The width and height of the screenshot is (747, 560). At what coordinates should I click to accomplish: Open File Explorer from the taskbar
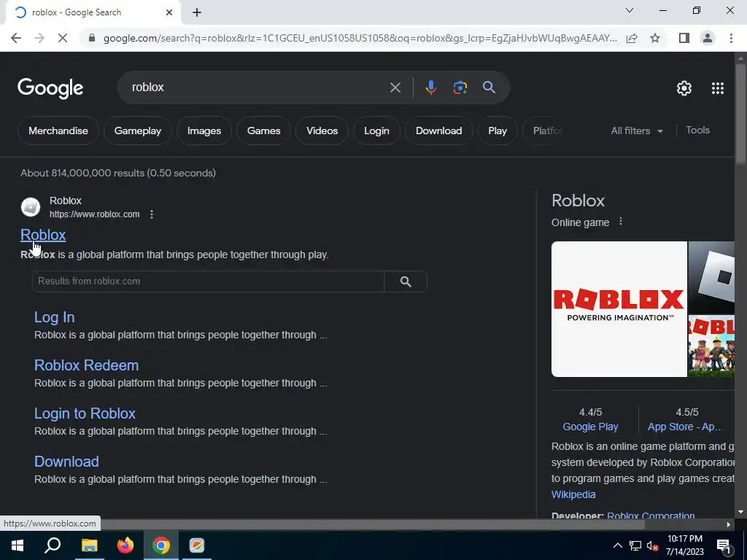point(89,545)
